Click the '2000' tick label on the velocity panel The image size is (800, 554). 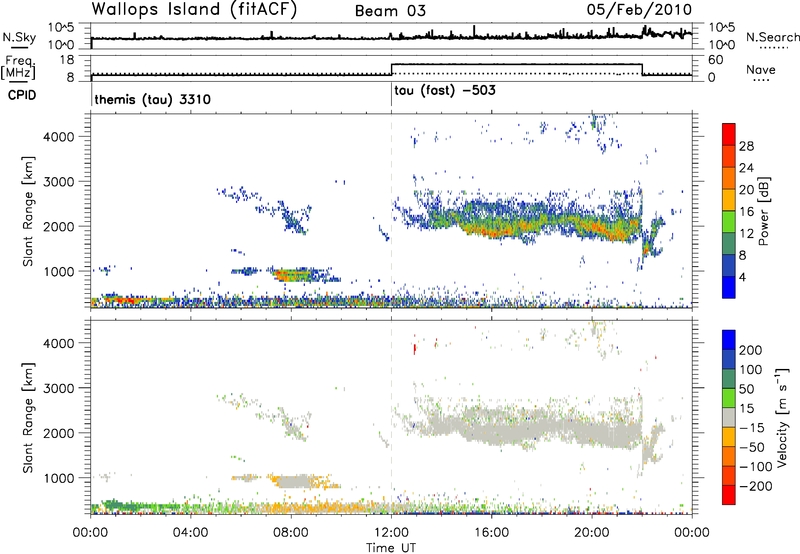pos(59,433)
